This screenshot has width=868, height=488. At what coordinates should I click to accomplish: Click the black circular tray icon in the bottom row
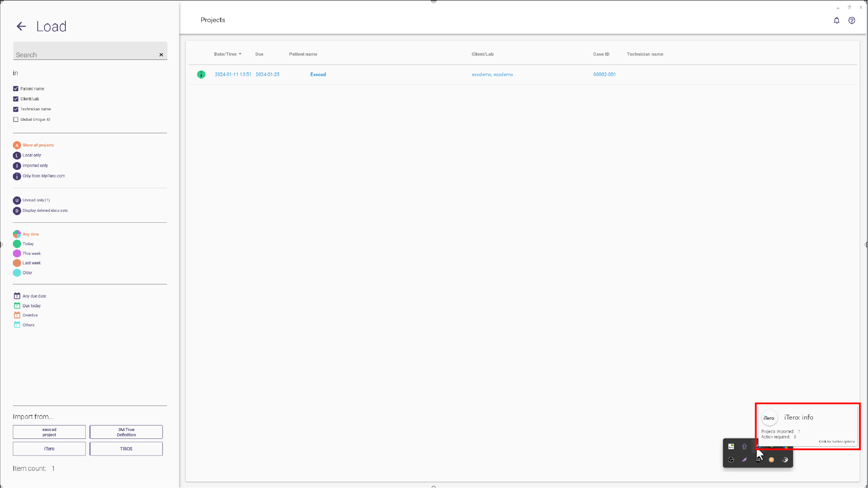pyautogui.click(x=731, y=460)
